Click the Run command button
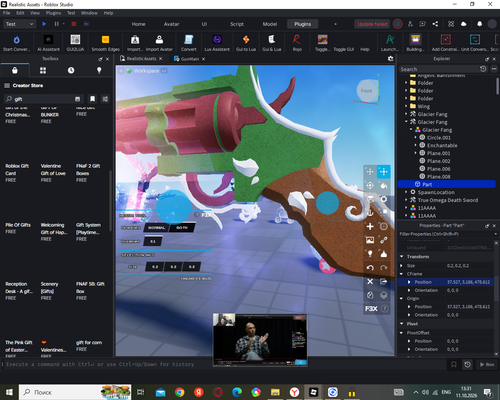The height and width of the screenshot is (400, 500). pos(487,364)
